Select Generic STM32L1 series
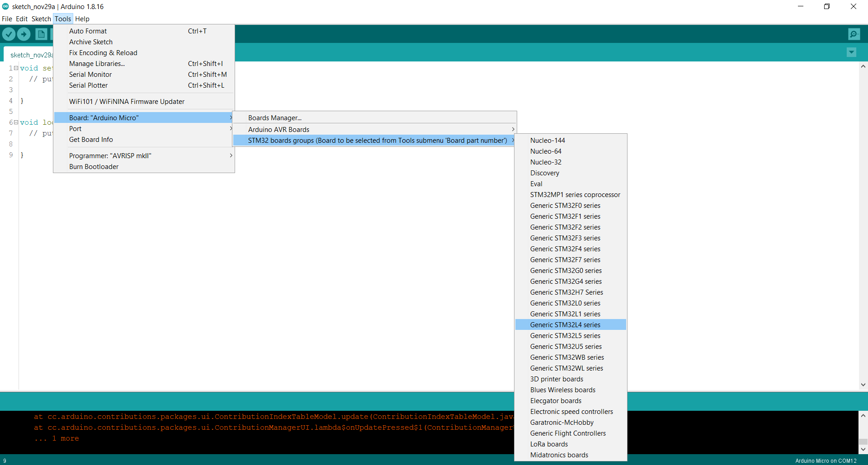 [x=571, y=314]
